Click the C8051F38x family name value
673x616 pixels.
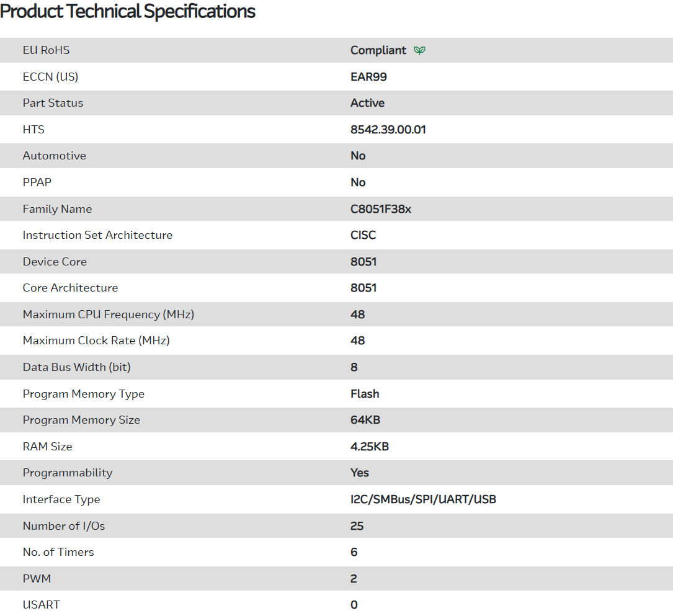pyautogui.click(x=381, y=209)
